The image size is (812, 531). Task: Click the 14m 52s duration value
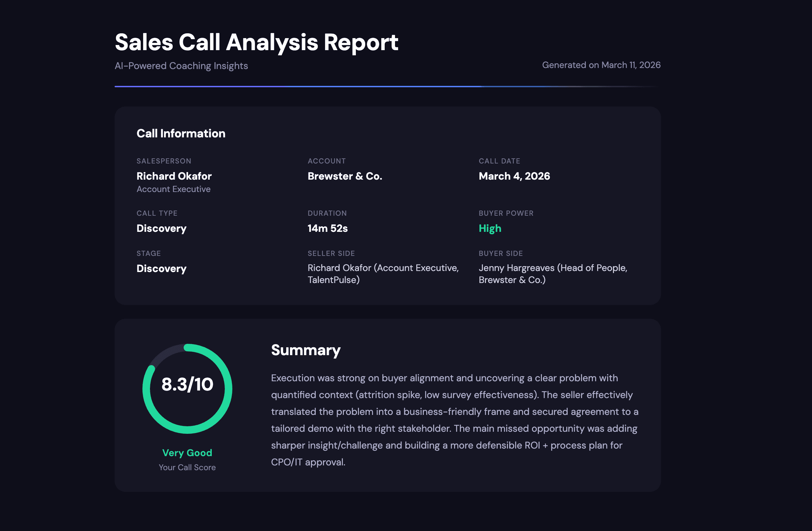click(327, 228)
